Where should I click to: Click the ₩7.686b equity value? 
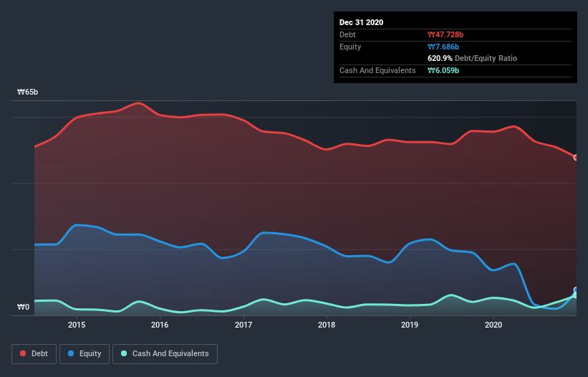[443, 47]
